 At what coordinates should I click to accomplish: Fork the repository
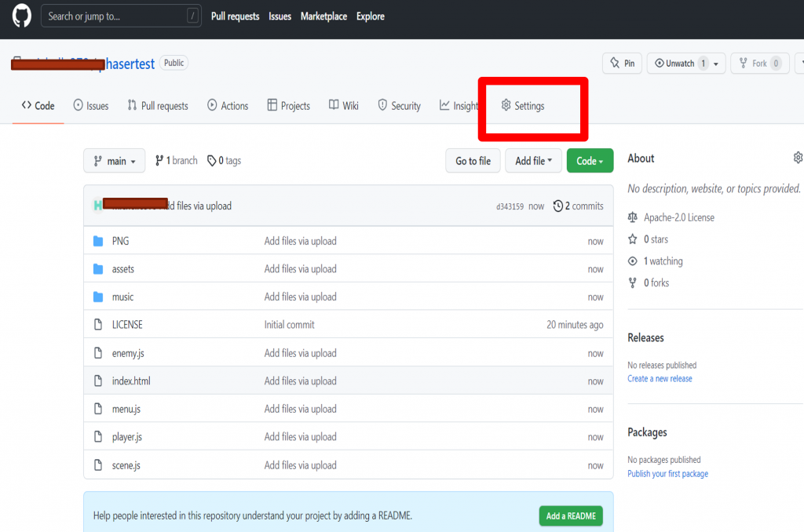click(759, 63)
